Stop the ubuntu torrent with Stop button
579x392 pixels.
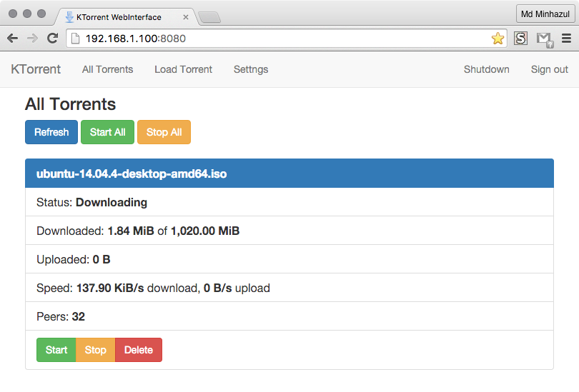point(96,350)
